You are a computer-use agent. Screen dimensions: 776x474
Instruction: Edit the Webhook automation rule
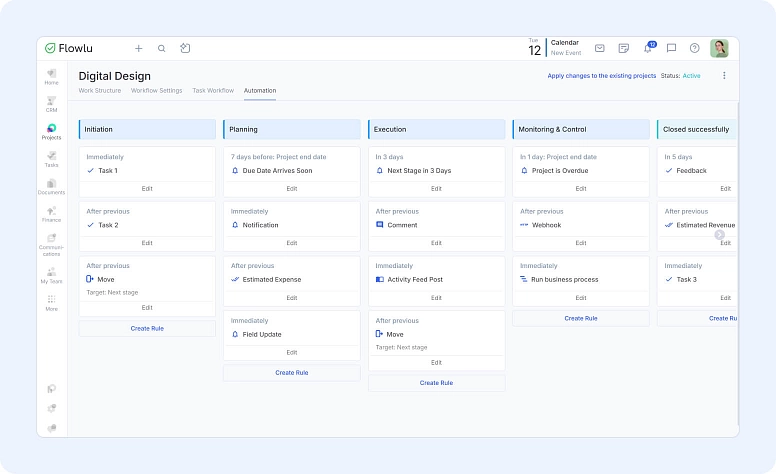pyautogui.click(x=581, y=243)
